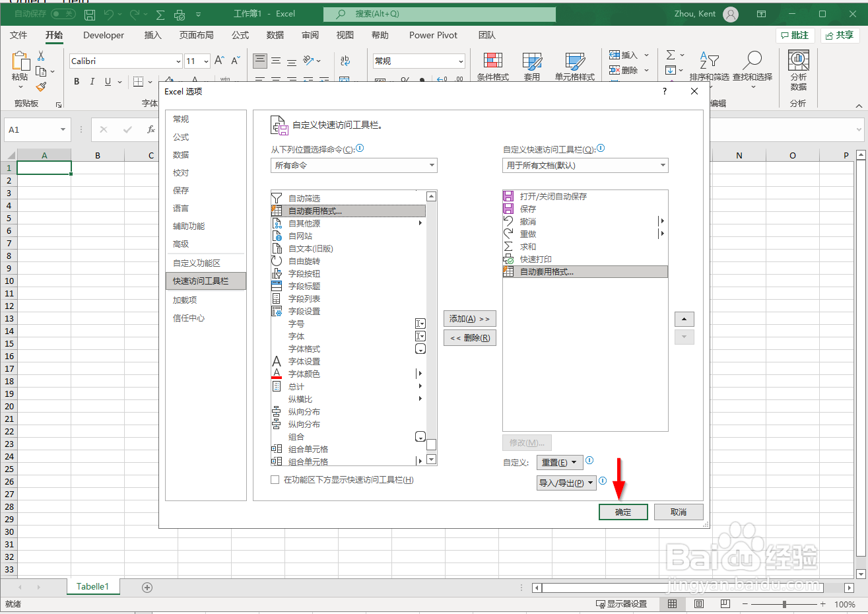The height and width of the screenshot is (614, 868).
Task: Switch to the 公式 ribbon tab
Action: coord(240,35)
